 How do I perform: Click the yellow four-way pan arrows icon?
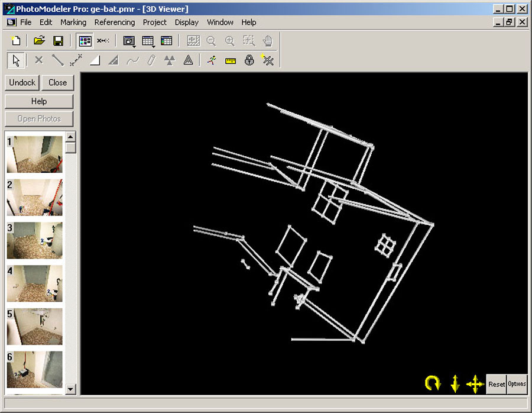(475, 384)
